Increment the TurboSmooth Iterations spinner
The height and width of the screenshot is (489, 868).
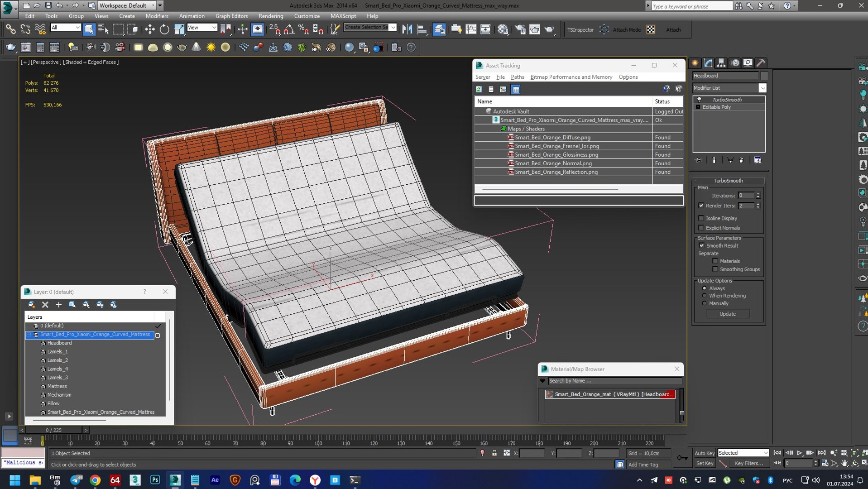pyautogui.click(x=758, y=194)
